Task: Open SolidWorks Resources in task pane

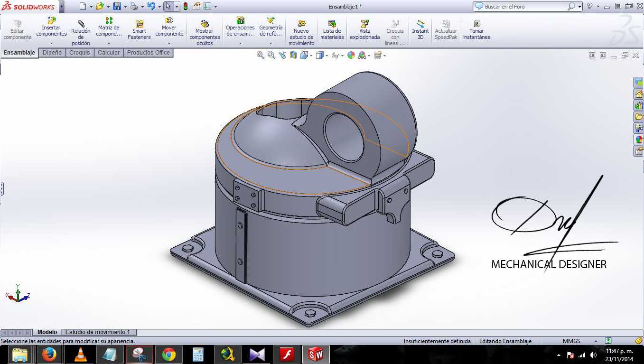Action: point(639,94)
